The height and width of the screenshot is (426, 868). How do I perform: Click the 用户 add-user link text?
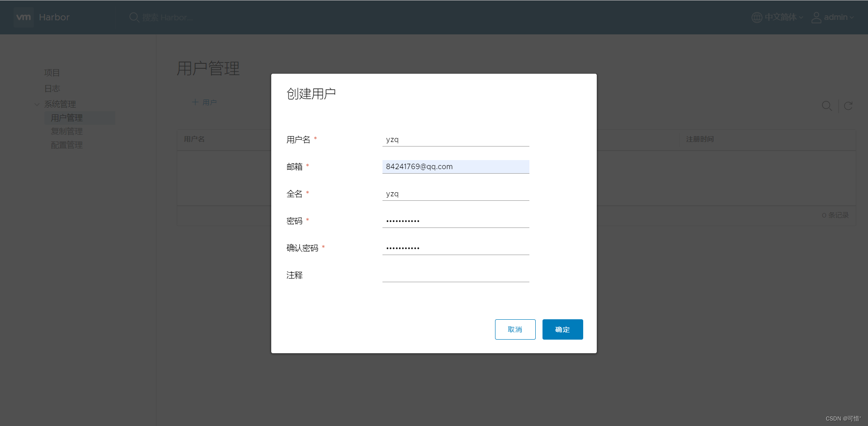[210, 103]
